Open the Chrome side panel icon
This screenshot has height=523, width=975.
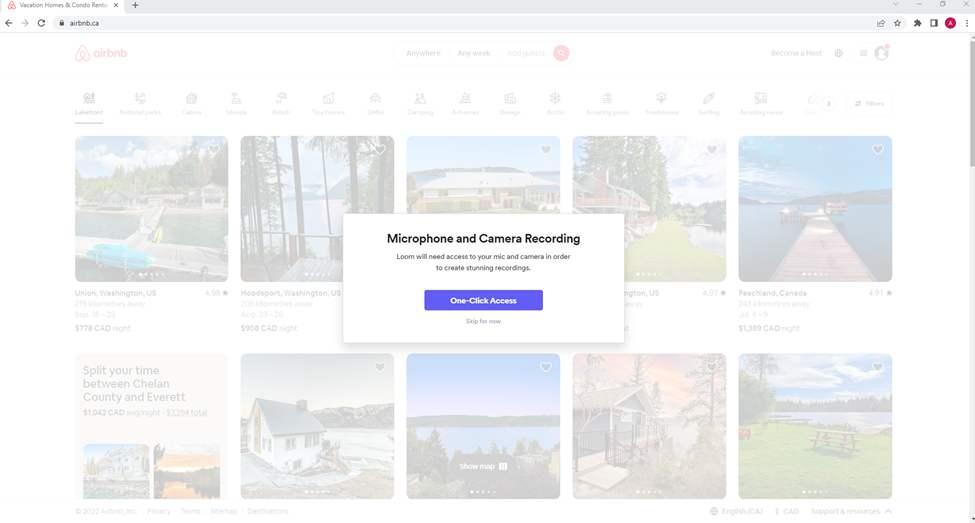click(x=933, y=23)
